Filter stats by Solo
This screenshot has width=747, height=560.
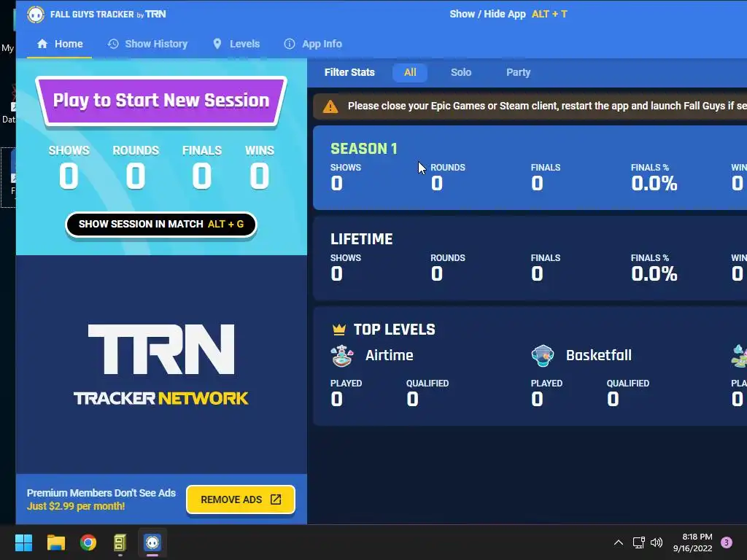coord(461,72)
